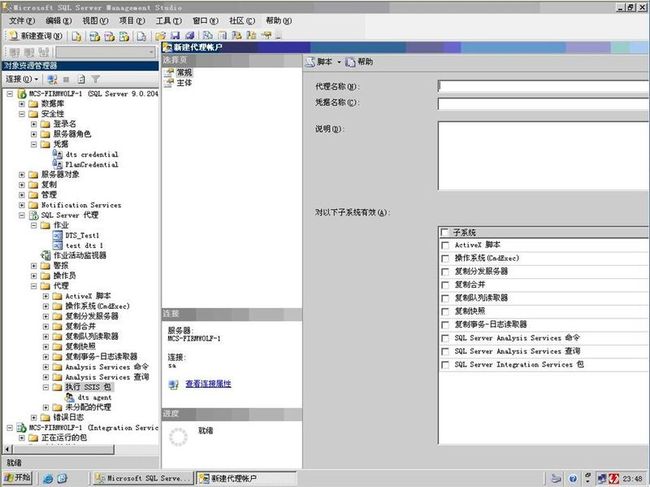Click the 帮助 help icon in the dialog toolbar
650x487 pixels.
point(351,62)
